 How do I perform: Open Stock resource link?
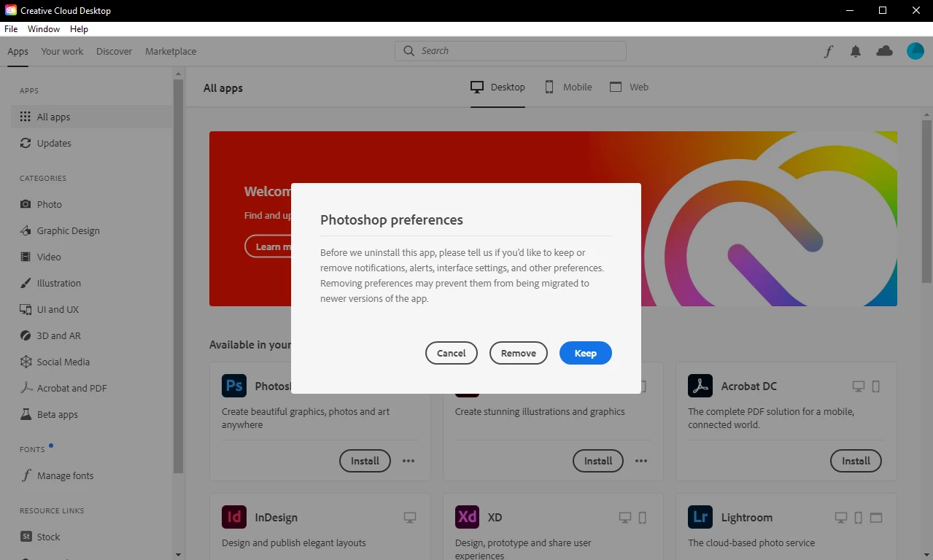(x=92, y=537)
